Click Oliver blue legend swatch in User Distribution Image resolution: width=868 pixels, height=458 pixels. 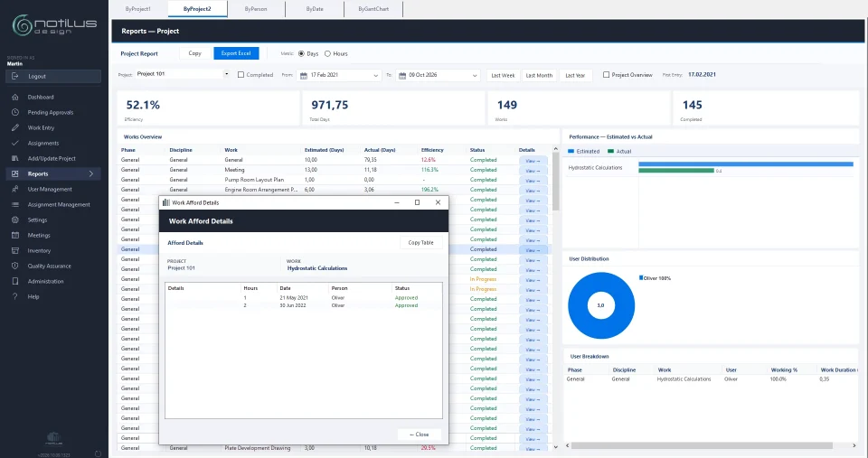(641, 277)
